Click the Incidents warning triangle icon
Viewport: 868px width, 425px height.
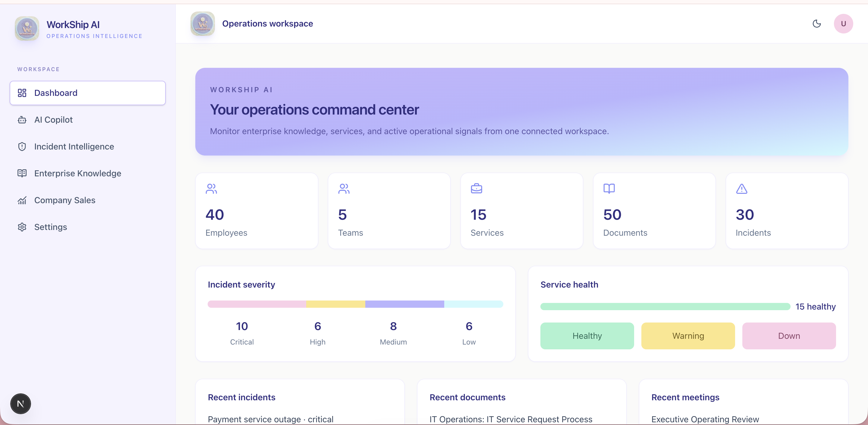coord(741,189)
